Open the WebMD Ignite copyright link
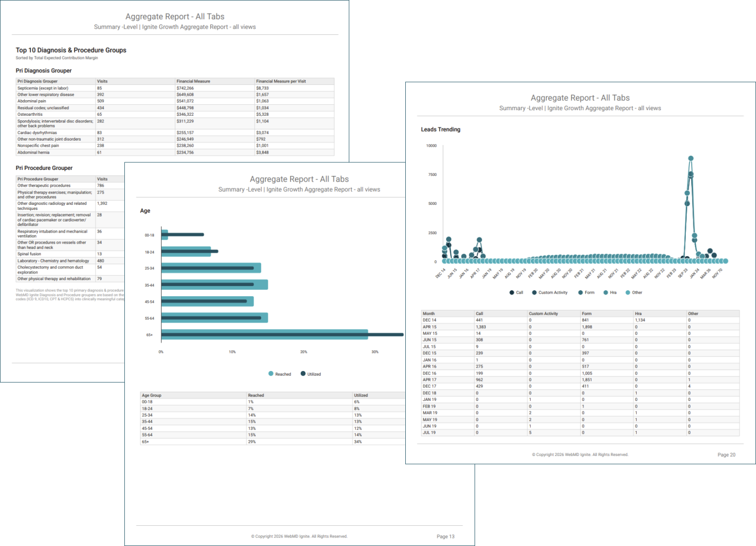This screenshot has width=756, height=546. pos(580,454)
